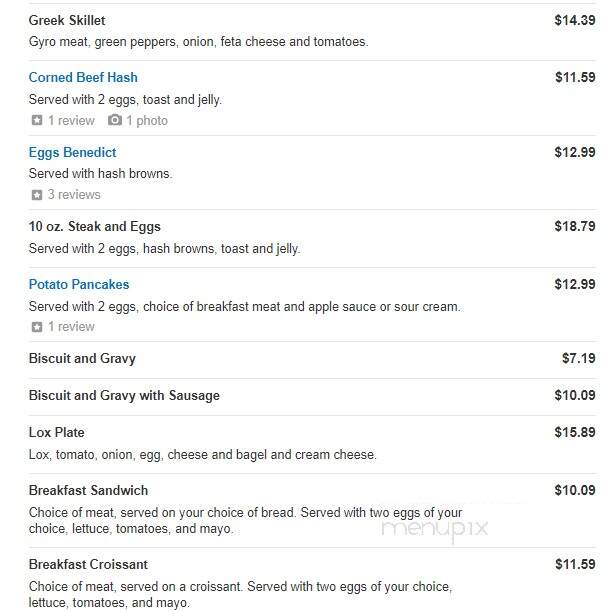View the 1 review for Corned Beef Hash
Viewport: 614px width, 611px height.
click(71, 120)
